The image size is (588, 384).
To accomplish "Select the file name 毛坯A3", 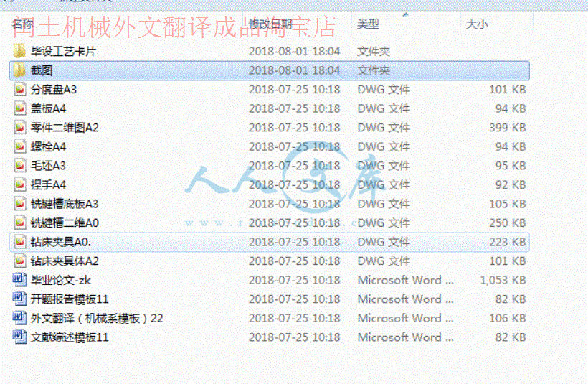I will coord(48,166).
